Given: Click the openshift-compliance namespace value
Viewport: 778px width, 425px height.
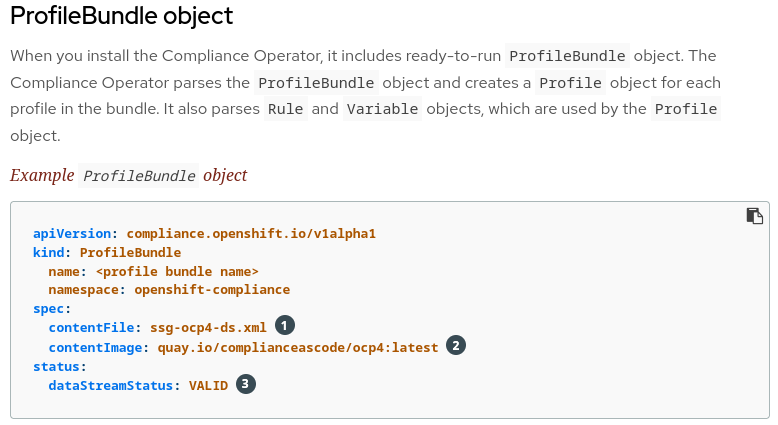Looking at the screenshot, I should point(212,289).
